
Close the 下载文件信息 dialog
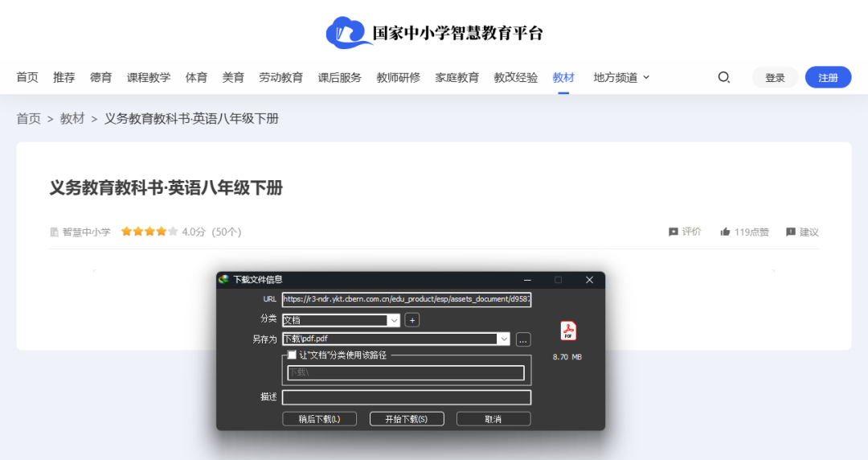coord(590,280)
